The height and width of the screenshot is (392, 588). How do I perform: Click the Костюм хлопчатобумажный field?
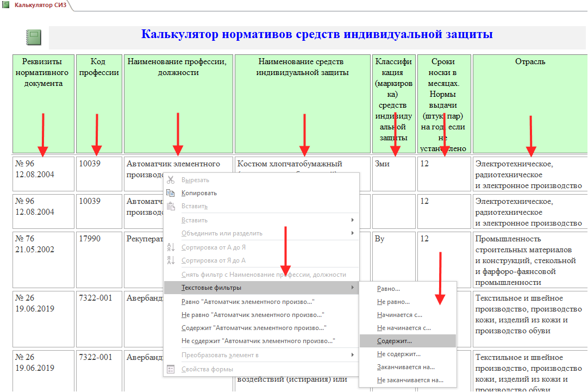[302, 165]
